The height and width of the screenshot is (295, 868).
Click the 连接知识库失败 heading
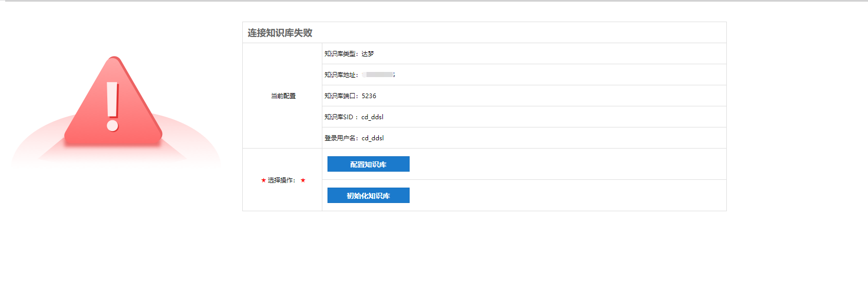pyautogui.click(x=280, y=33)
